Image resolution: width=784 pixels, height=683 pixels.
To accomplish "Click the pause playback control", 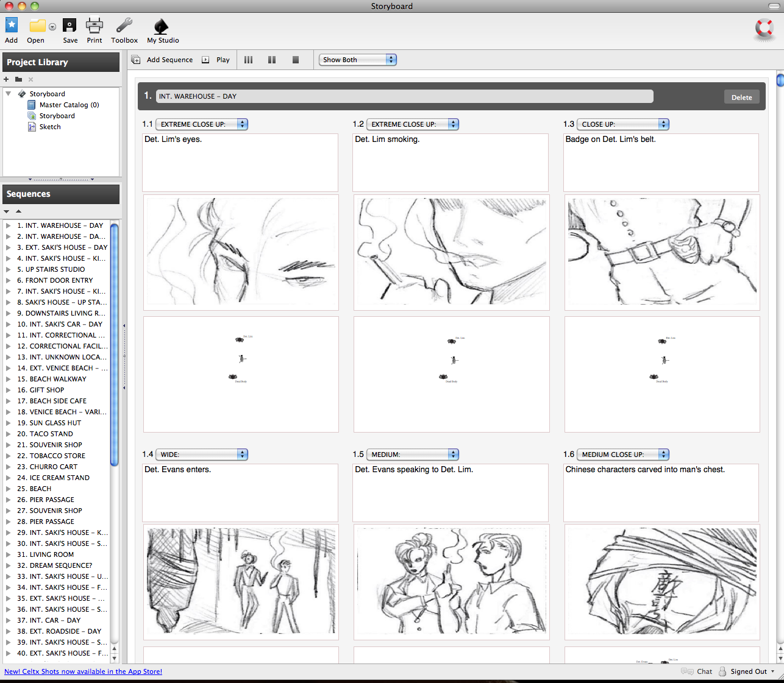I will point(272,60).
